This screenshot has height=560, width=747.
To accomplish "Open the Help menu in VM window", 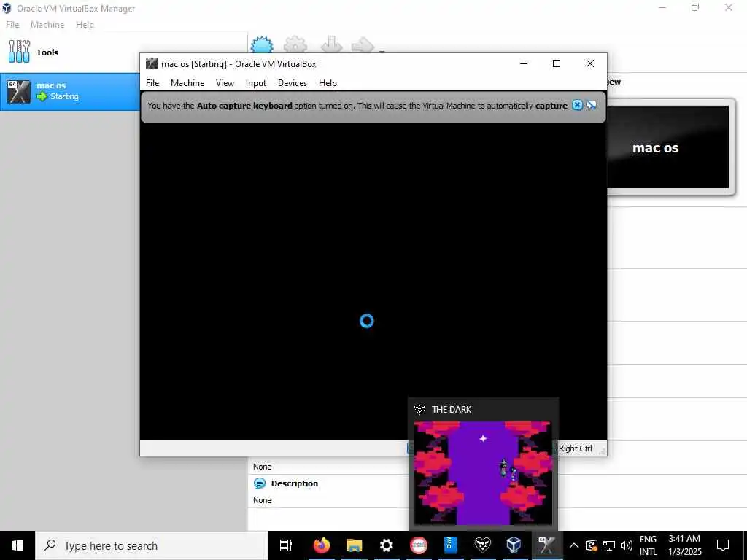I will [328, 83].
